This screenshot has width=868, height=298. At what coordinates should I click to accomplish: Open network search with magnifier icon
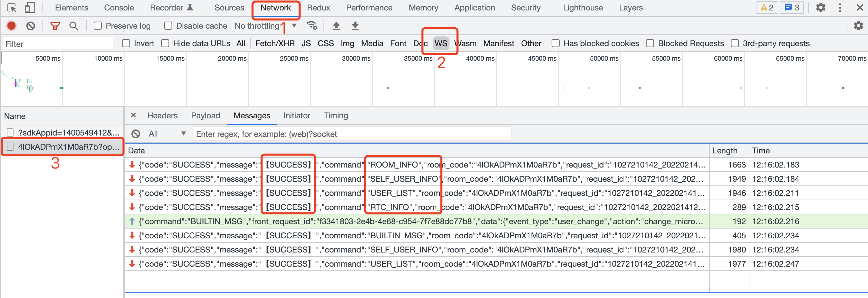coord(74,26)
